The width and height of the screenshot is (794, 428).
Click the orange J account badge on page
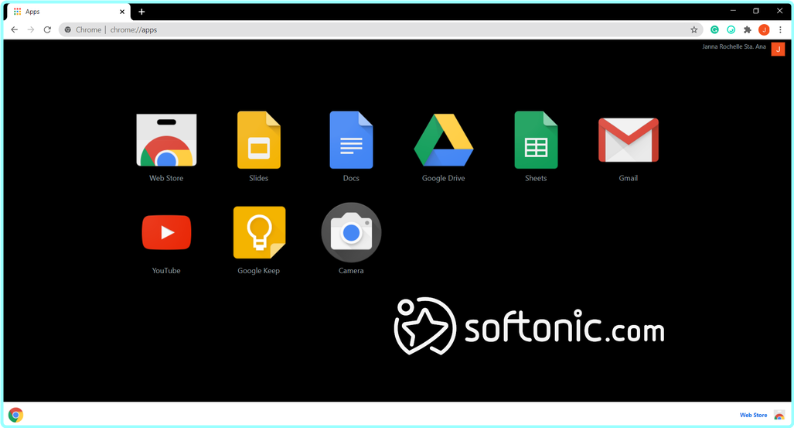(x=778, y=49)
